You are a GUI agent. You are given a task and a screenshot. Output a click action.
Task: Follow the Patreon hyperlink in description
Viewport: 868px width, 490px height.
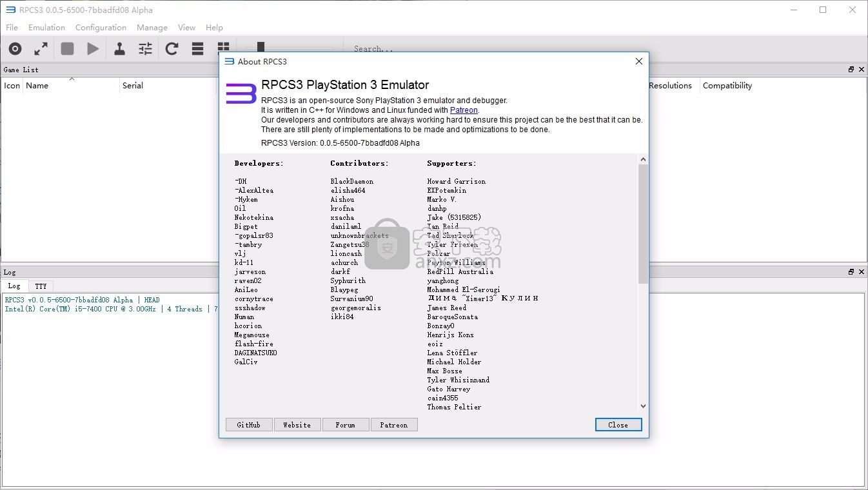[464, 110]
